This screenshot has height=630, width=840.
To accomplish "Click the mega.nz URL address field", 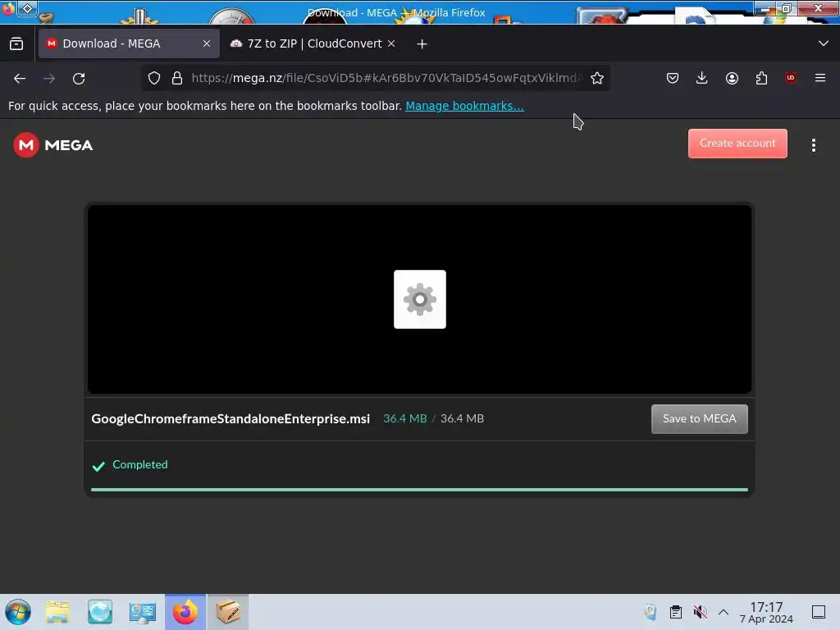I will (x=387, y=78).
